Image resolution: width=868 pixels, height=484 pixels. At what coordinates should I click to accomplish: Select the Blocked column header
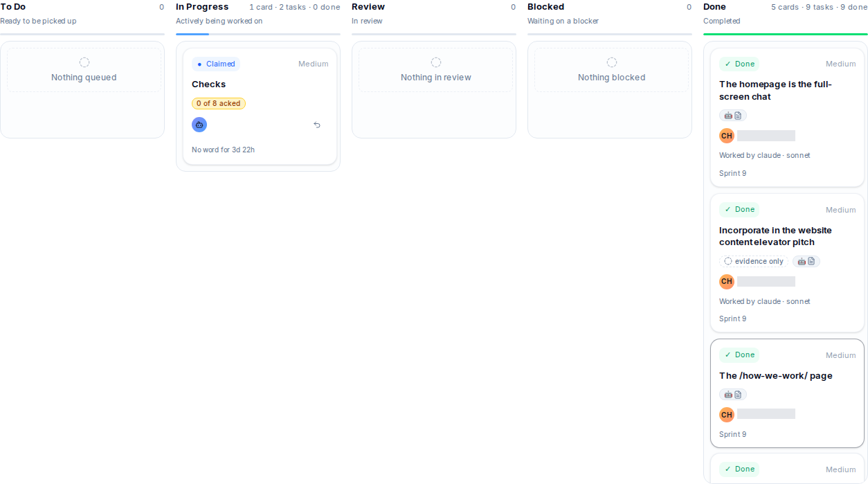(546, 7)
